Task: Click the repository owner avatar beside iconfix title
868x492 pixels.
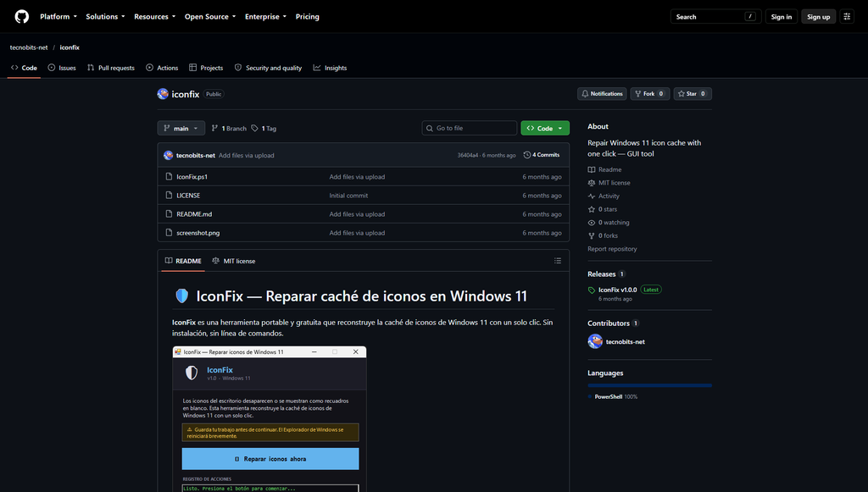Action: pos(163,94)
